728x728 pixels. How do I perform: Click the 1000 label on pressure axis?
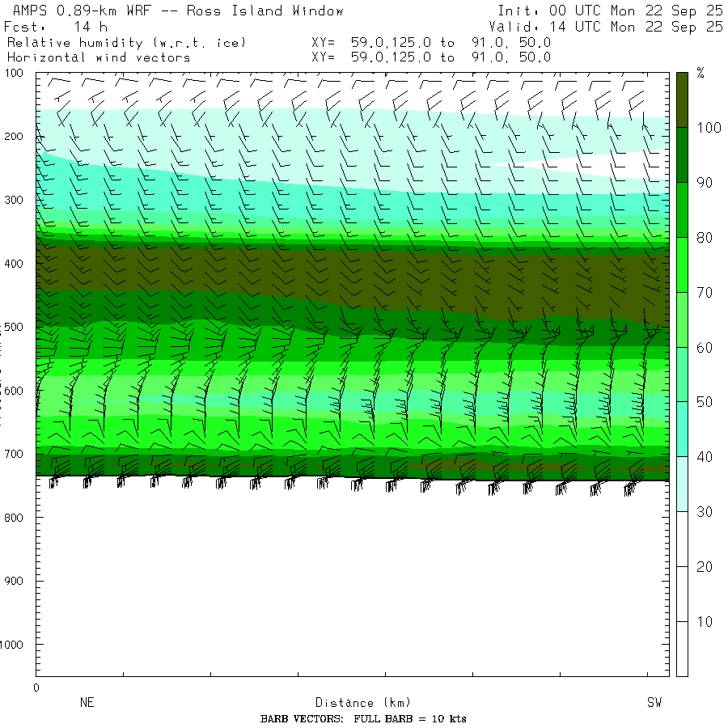tap(11, 645)
